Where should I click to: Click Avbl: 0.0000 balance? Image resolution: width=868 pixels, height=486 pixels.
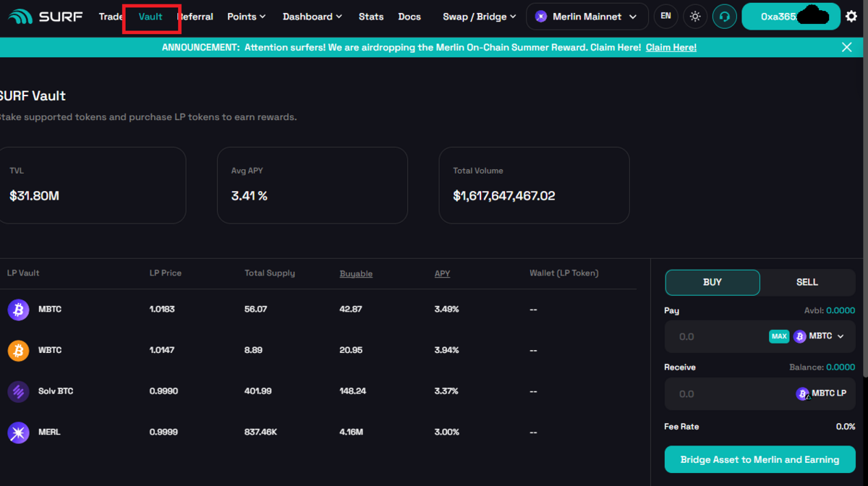[x=830, y=310]
